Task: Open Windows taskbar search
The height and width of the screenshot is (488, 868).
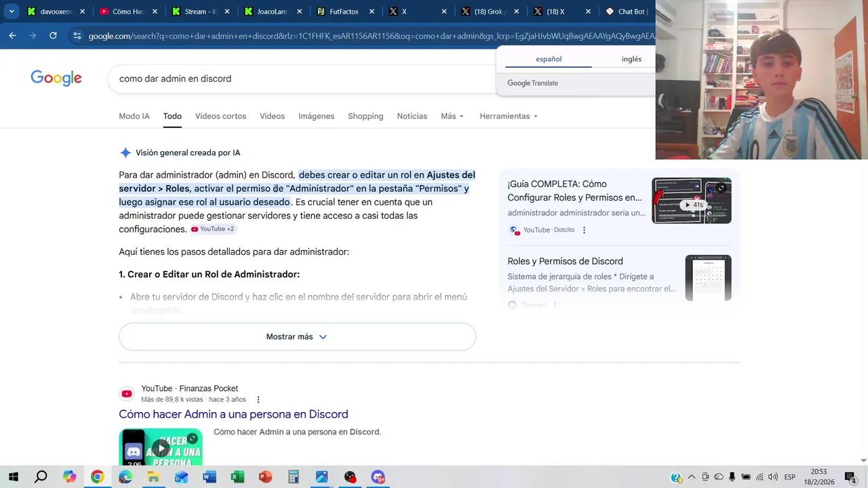Action: pyautogui.click(x=41, y=477)
